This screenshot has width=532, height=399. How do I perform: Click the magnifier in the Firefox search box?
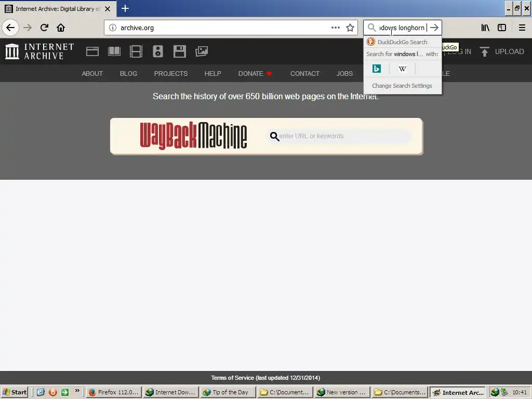tap(372, 28)
